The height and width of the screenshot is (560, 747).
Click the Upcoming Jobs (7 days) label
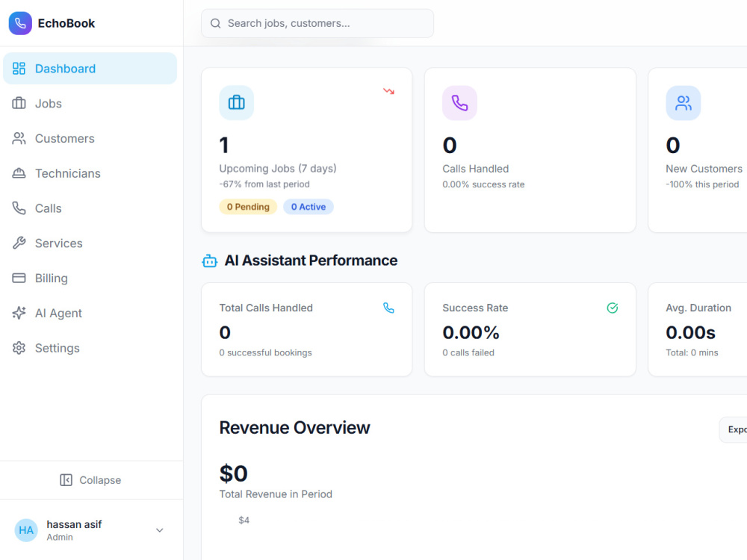(278, 169)
